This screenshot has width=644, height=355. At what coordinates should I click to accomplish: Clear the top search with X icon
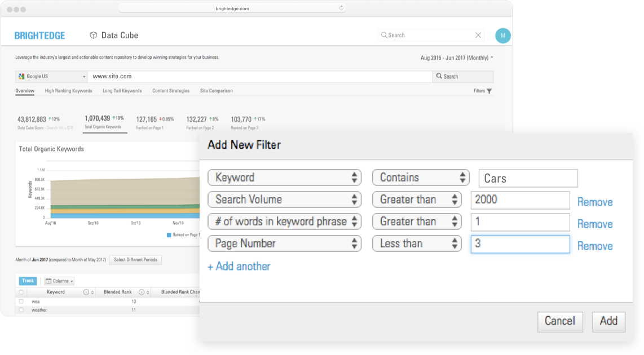(478, 35)
